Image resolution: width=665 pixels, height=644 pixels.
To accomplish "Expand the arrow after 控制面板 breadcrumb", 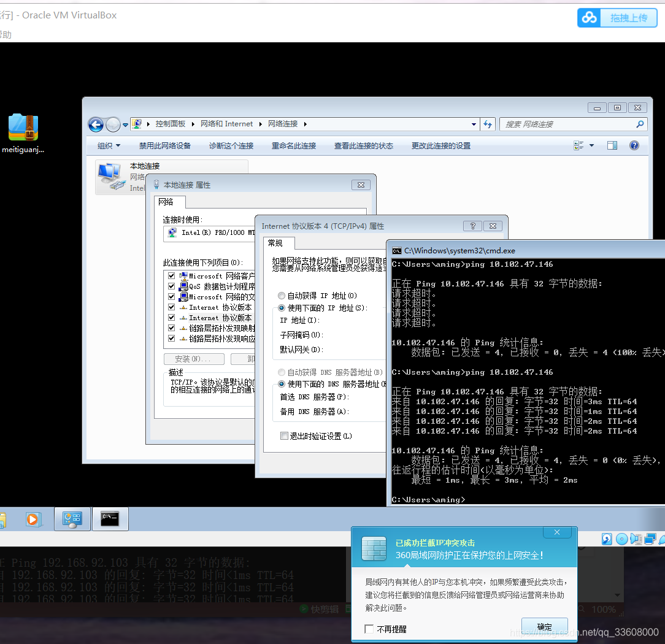I will (193, 125).
